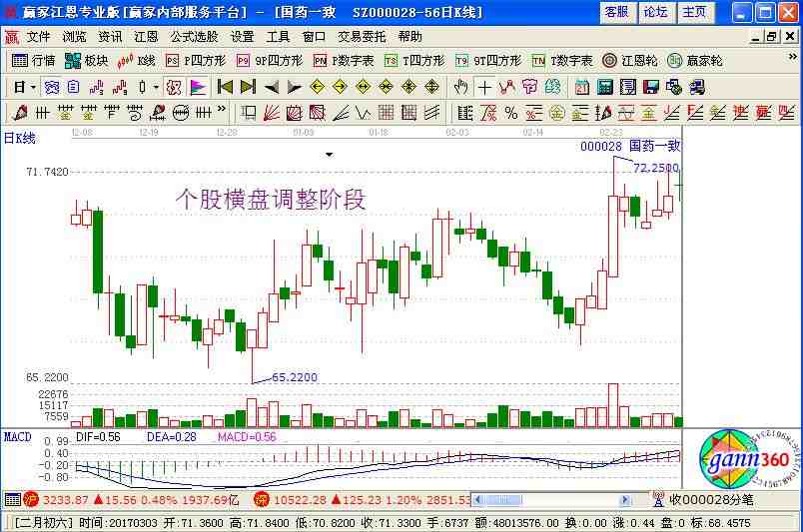This screenshot has height=532, width=803.
Task: Open the 文件 menu
Action: [x=38, y=37]
